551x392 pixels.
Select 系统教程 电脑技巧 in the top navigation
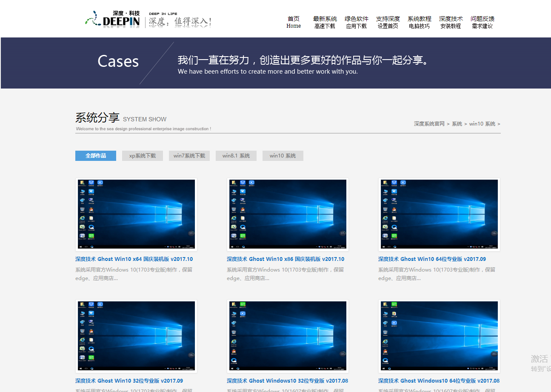coord(419,22)
